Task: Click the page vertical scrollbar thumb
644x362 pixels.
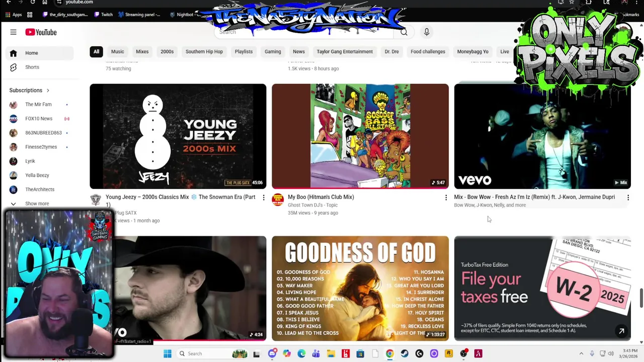Action: pyautogui.click(x=641, y=298)
